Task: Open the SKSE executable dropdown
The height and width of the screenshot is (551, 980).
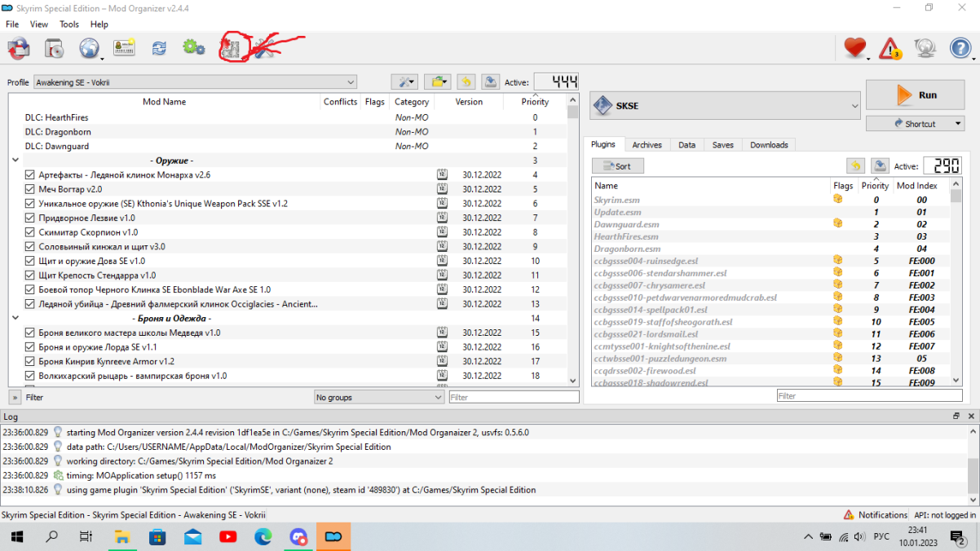Action: pos(726,106)
